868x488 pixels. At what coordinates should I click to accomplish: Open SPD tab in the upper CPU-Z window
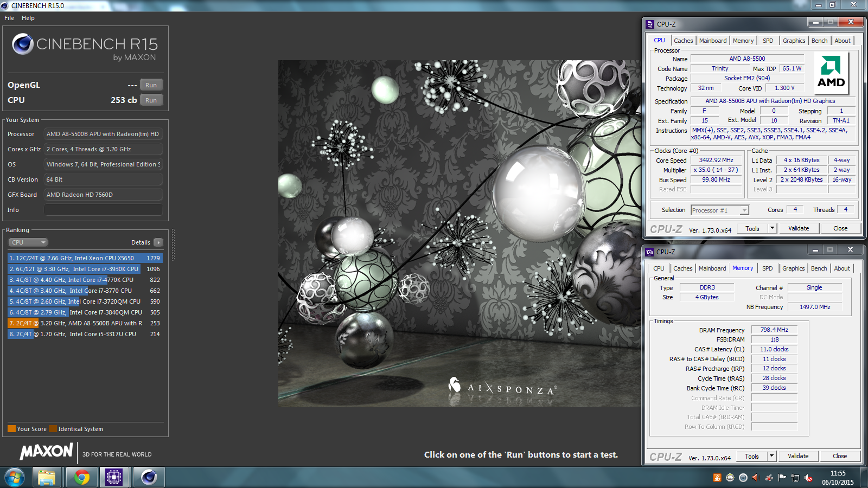point(768,41)
